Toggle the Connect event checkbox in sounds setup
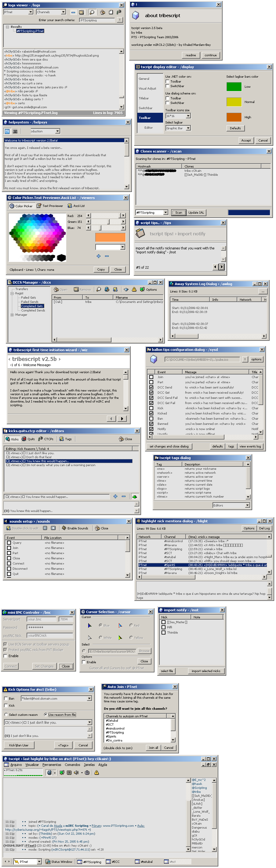This screenshot has width=276, height=868. click(x=9, y=563)
